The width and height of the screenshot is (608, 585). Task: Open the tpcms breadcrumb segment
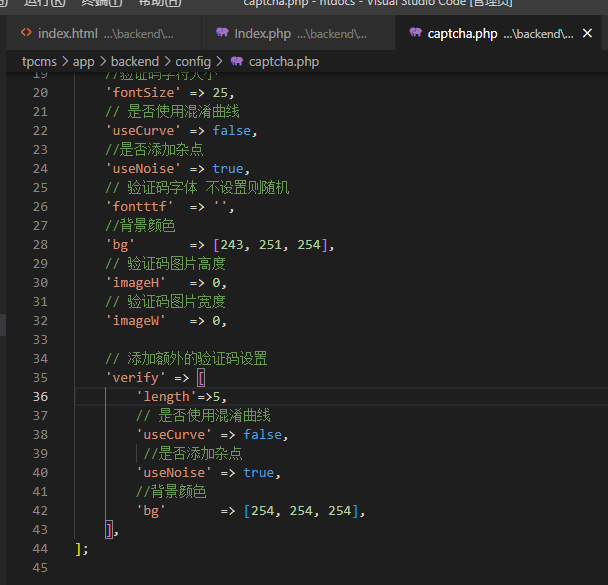point(39,62)
